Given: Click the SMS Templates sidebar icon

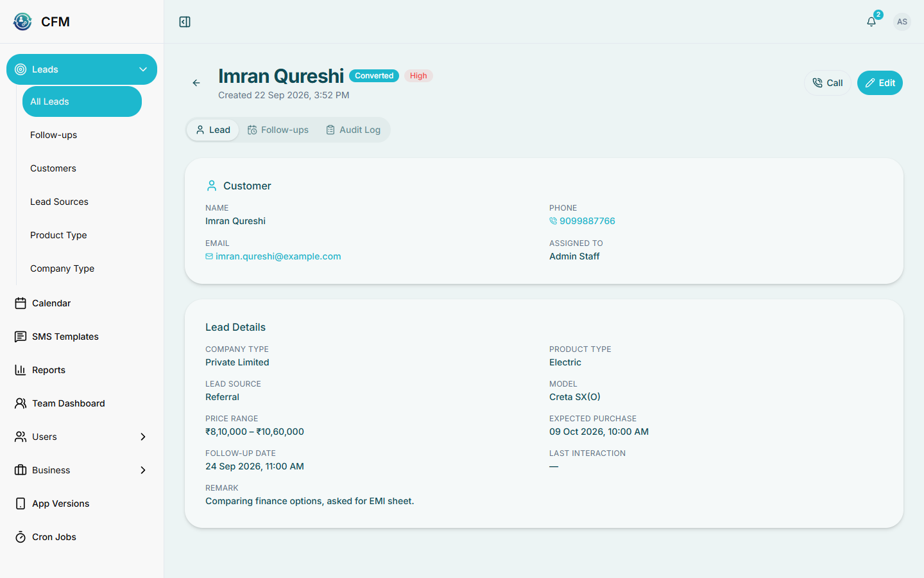Looking at the screenshot, I should (21, 337).
